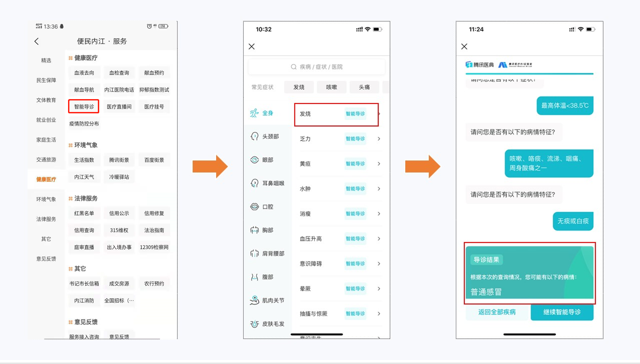Tap 智能导诊 tag on 乏力 row
This screenshot has height=364, width=640.
point(355,139)
